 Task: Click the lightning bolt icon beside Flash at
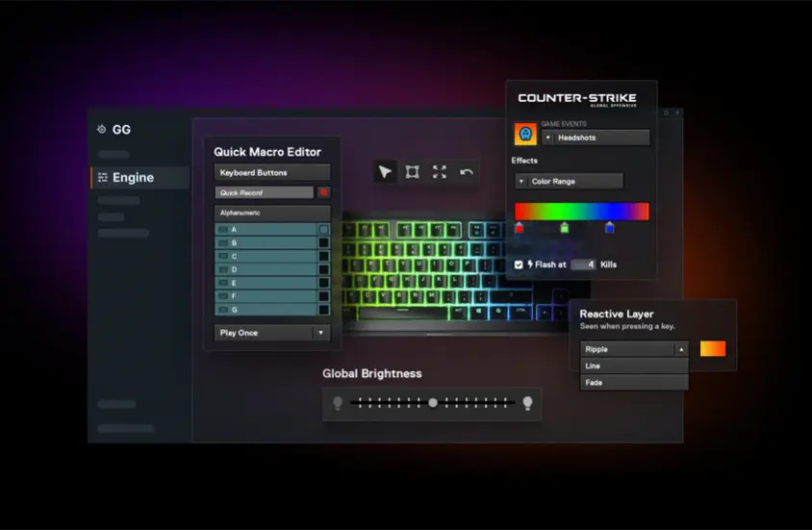click(x=530, y=265)
